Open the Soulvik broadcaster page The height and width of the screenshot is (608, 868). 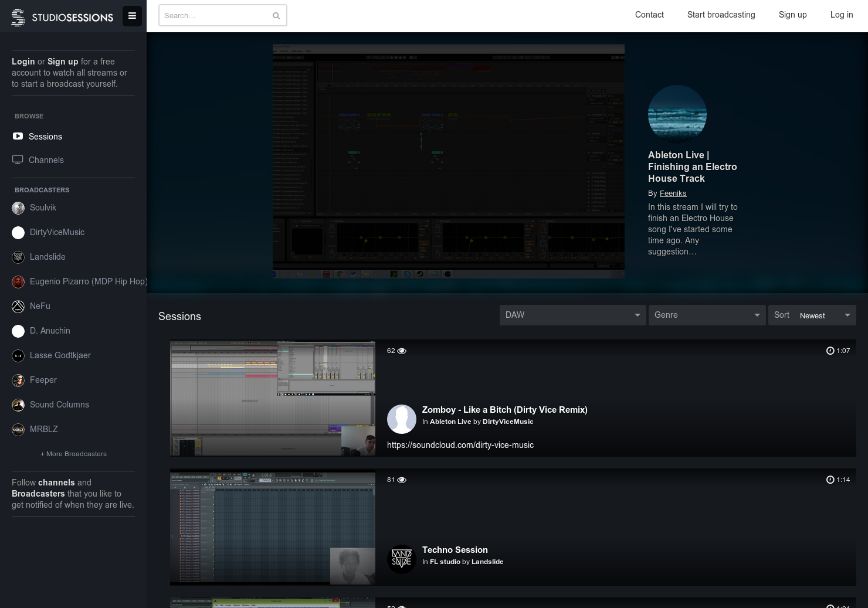(x=43, y=208)
